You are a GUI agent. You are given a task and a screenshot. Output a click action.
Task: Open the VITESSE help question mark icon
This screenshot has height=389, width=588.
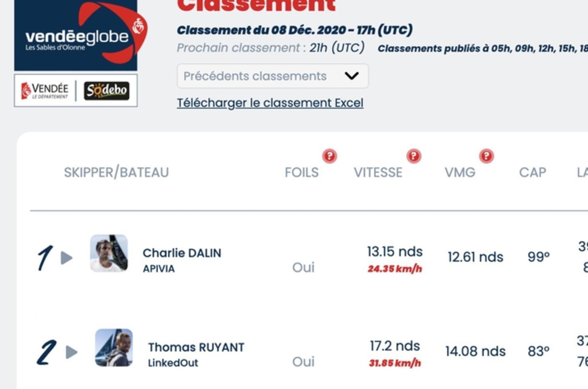pyautogui.click(x=414, y=156)
